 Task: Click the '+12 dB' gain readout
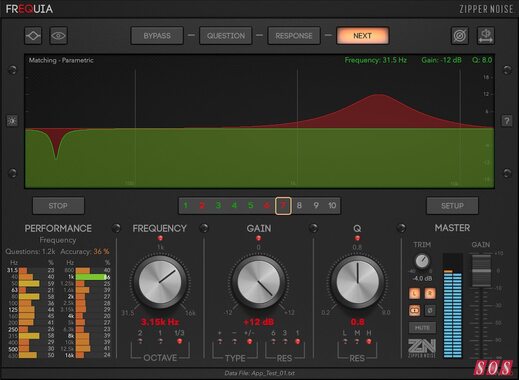click(x=259, y=322)
